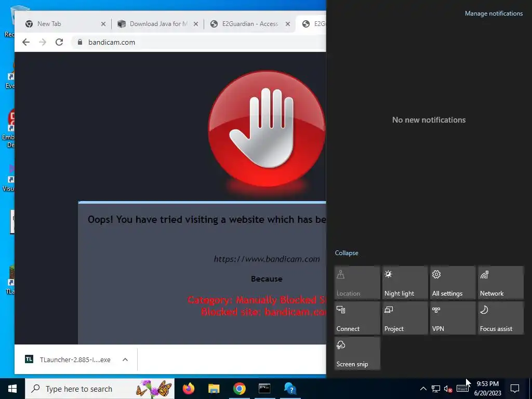
Task: Click the butterfly search highlight image
Action: (154, 389)
